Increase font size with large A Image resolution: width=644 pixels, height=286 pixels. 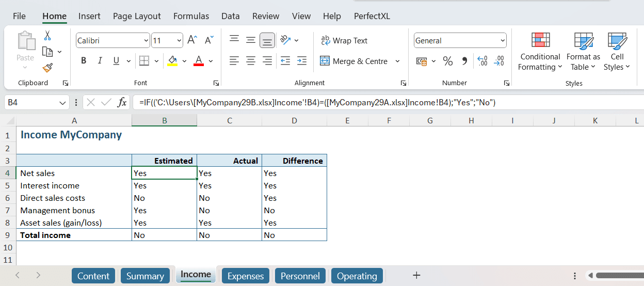(x=192, y=40)
